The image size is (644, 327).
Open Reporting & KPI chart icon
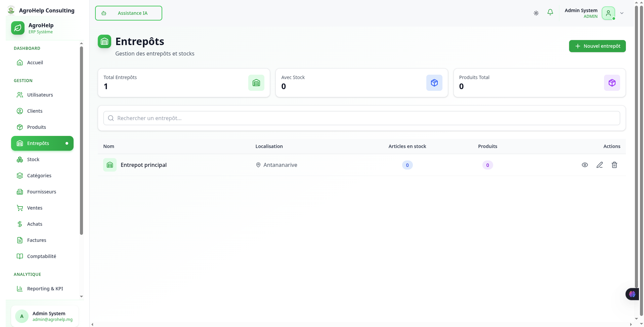(20, 289)
